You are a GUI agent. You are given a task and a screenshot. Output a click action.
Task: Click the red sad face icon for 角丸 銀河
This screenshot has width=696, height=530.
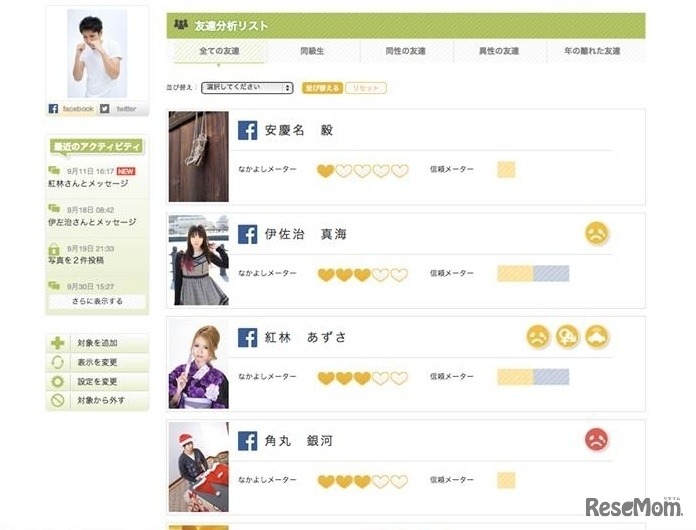coord(597,439)
